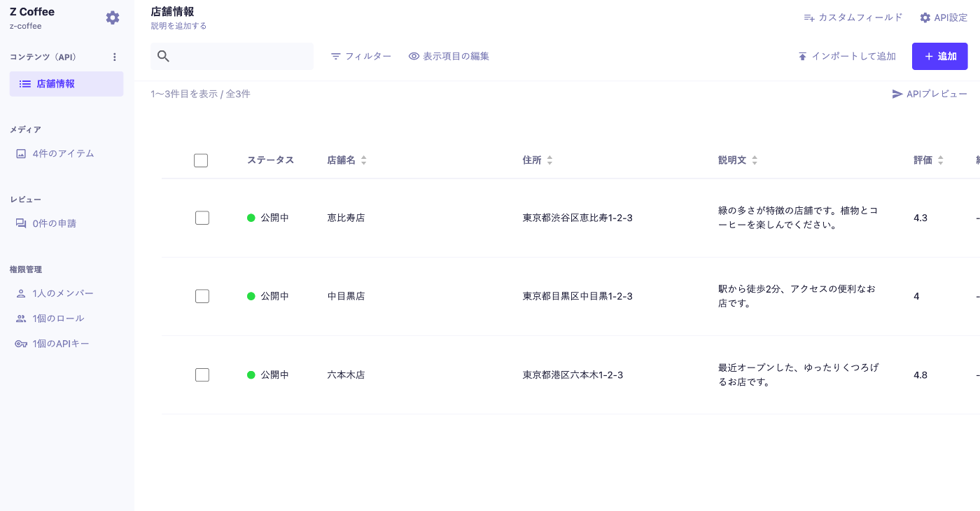Viewport: 980px width, 511px height.
Task: Sort the 住所 column
Action: (550, 160)
